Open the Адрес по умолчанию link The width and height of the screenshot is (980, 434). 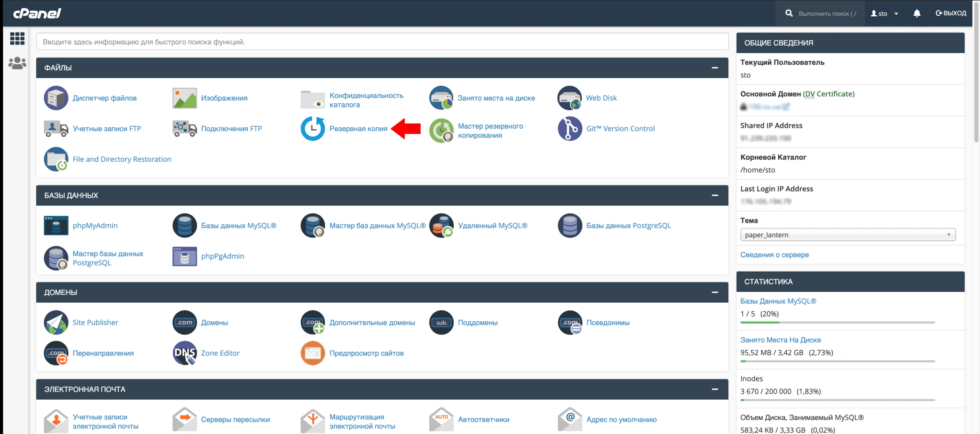(x=621, y=419)
